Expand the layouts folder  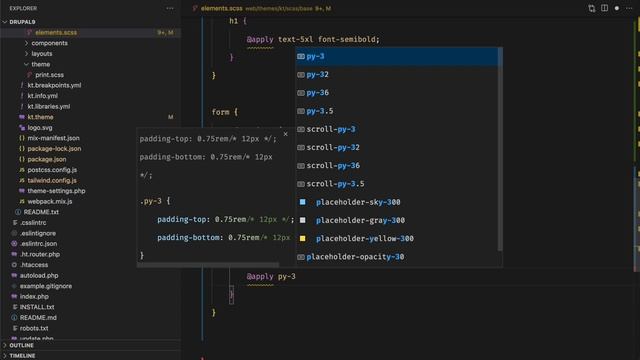pyautogui.click(x=42, y=53)
